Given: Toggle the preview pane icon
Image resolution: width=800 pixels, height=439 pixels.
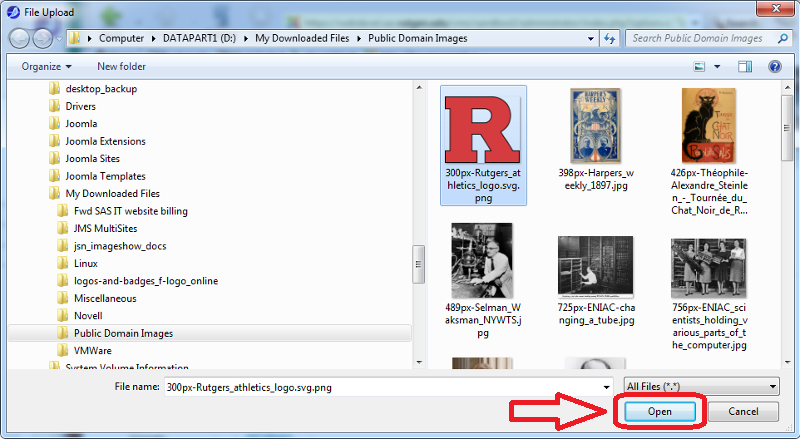Looking at the screenshot, I should tap(745, 66).
